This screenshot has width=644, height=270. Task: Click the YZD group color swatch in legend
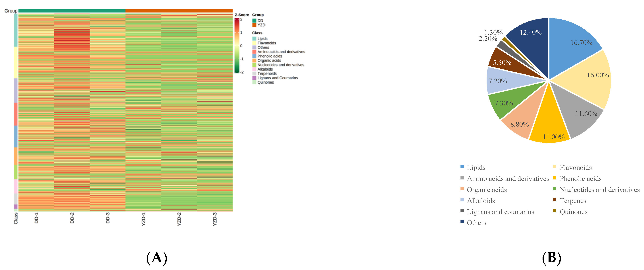pos(254,25)
